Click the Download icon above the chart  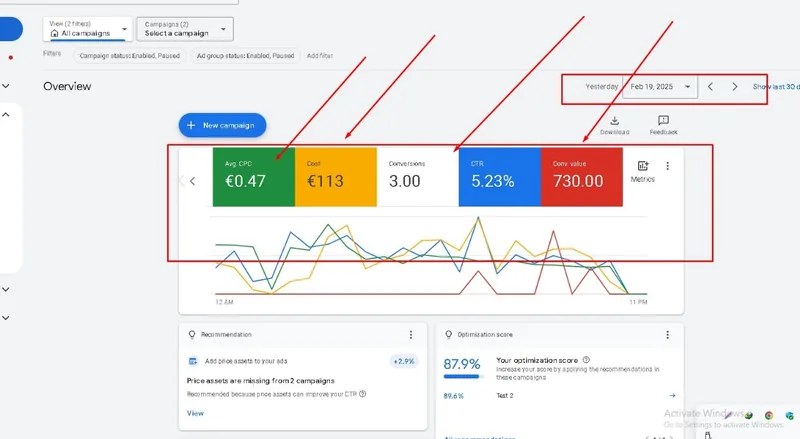[614, 121]
